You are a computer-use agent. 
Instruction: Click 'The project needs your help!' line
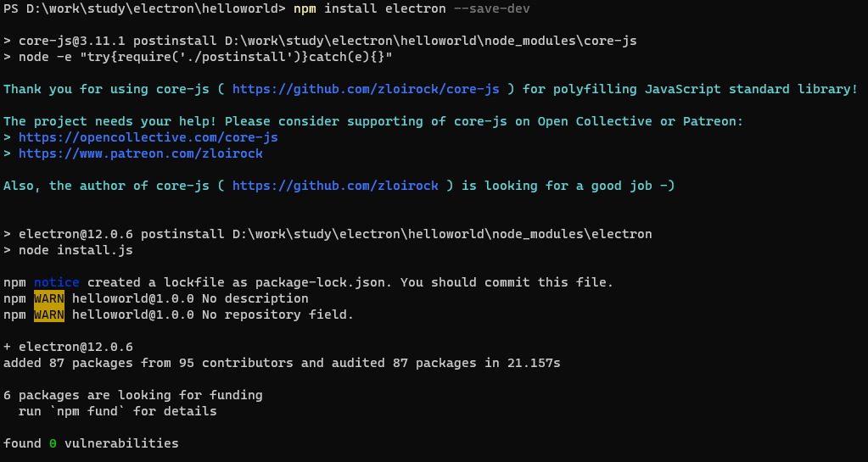pos(373,121)
